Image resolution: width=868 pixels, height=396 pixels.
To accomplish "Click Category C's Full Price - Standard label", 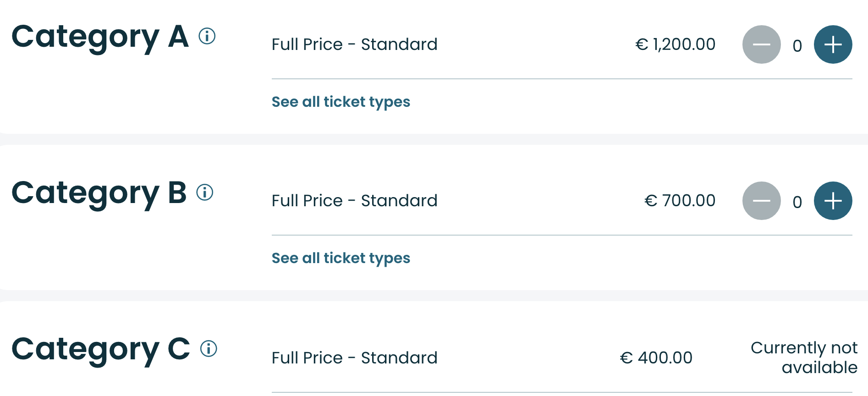I will (x=354, y=358).
